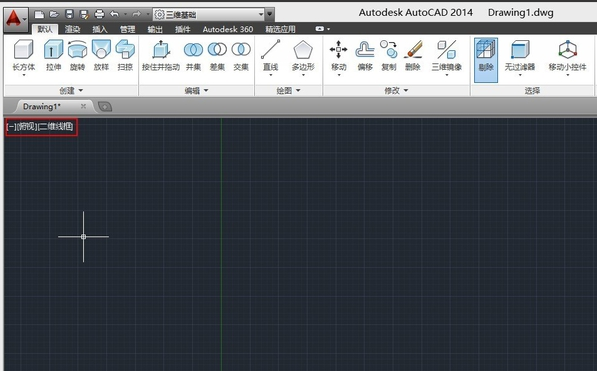Image resolution: width=597 pixels, height=371 pixels.
Task: Switch to the 插件 ribbon tab
Action: [x=182, y=29]
